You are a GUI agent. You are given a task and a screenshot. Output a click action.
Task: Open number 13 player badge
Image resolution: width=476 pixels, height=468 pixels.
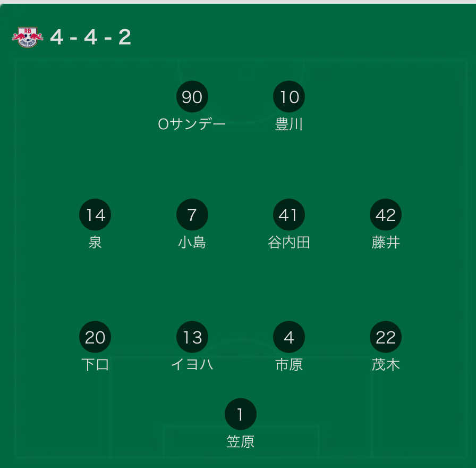point(192,337)
